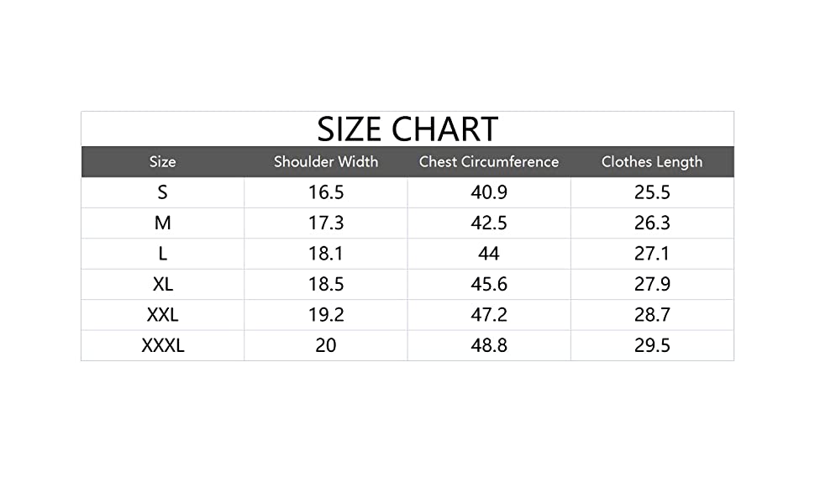Image resolution: width=815 pixels, height=504 pixels.
Task: Select clothes length value 27.9
Action: (x=652, y=284)
